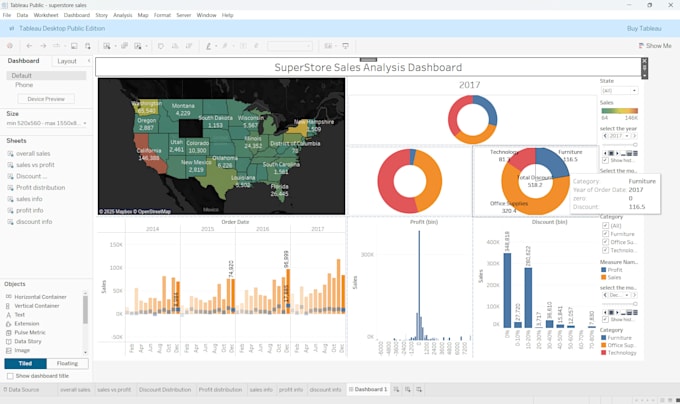Open the Analysis menu
This screenshot has height=404, width=680.
pyautogui.click(x=123, y=15)
